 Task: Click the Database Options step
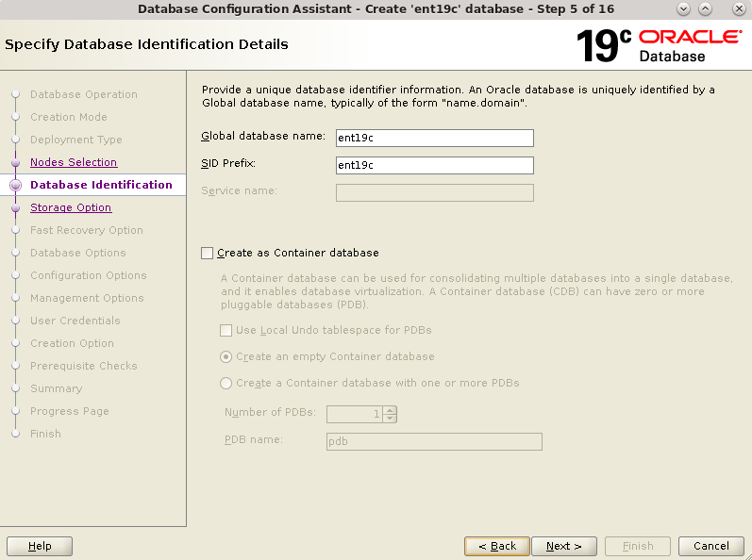tap(77, 253)
